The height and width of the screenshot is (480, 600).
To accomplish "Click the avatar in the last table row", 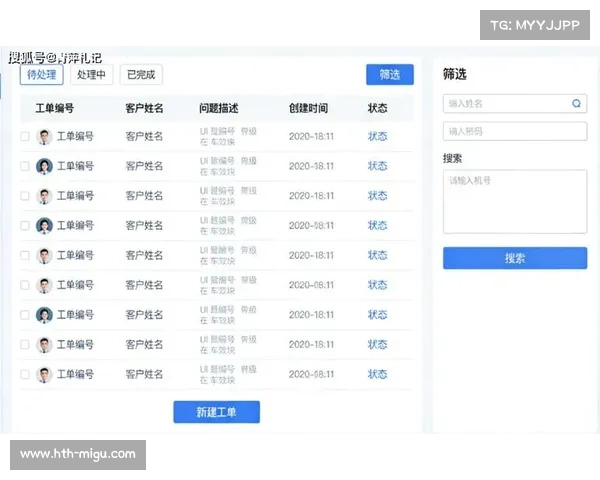I will (x=44, y=374).
